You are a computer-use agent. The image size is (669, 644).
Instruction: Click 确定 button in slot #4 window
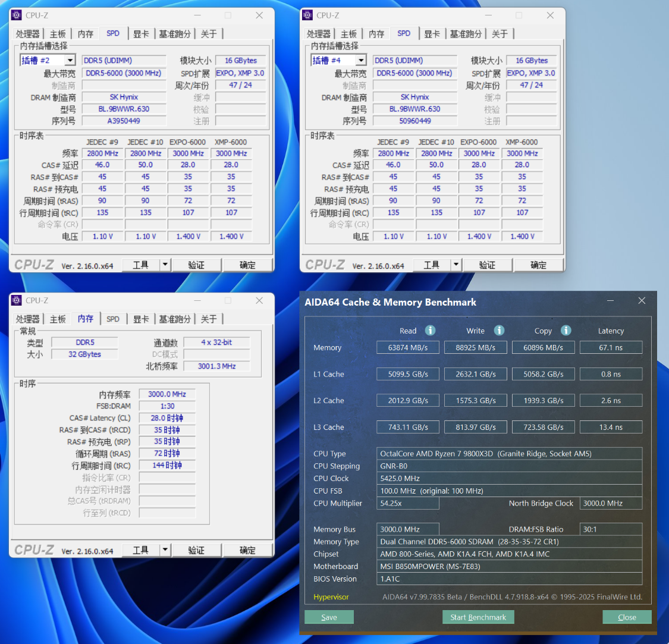pyautogui.click(x=538, y=265)
